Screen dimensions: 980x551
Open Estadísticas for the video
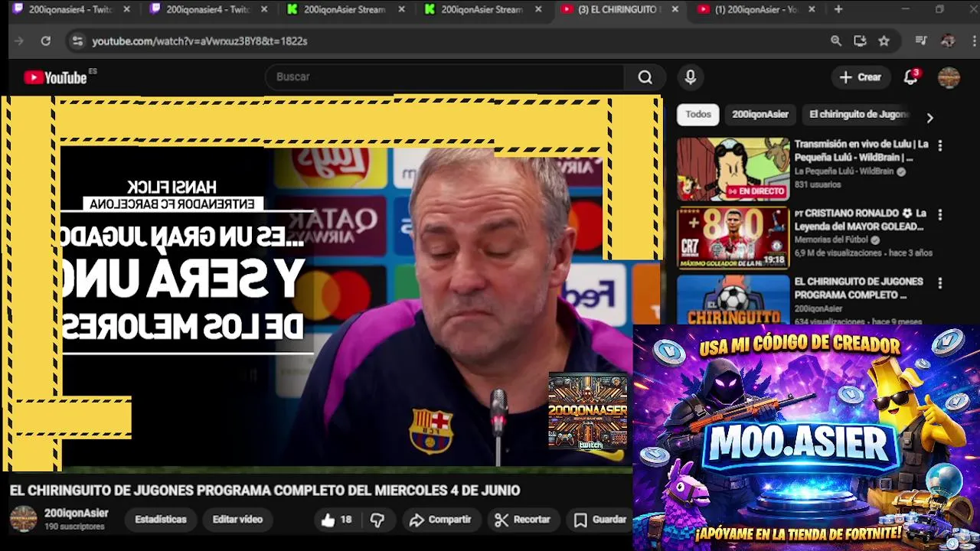click(161, 520)
